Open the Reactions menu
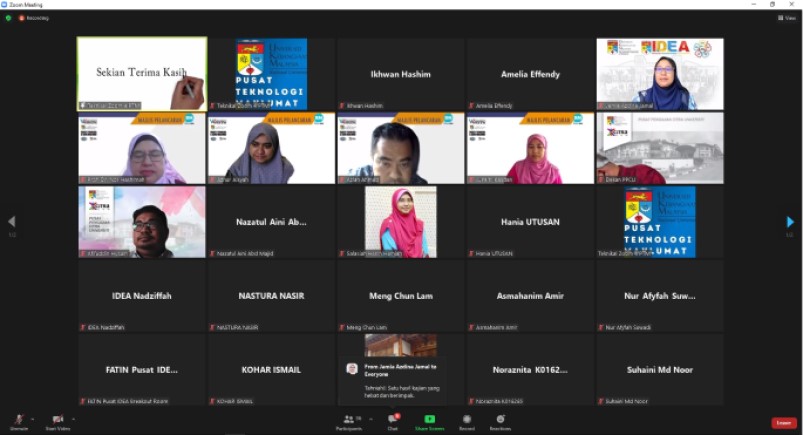Image resolution: width=803 pixels, height=435 pixels. point(500,420)
